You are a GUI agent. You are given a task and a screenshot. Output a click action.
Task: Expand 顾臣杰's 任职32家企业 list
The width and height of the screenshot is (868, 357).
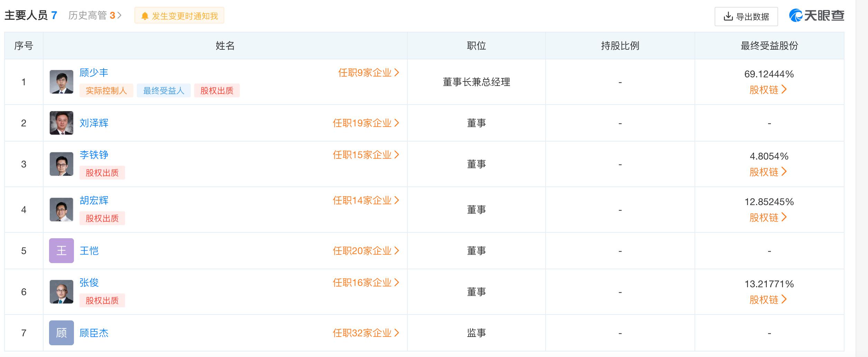tap(366, 333)
